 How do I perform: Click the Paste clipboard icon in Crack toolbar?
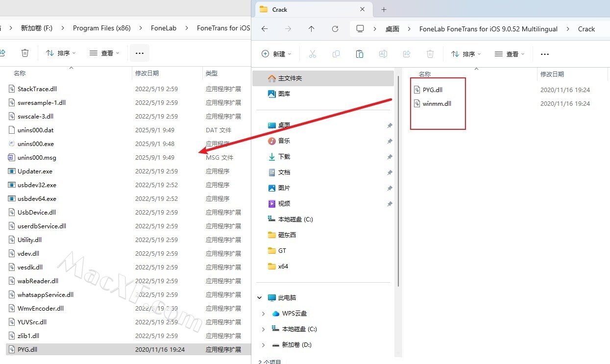click(x=360, y=54)
